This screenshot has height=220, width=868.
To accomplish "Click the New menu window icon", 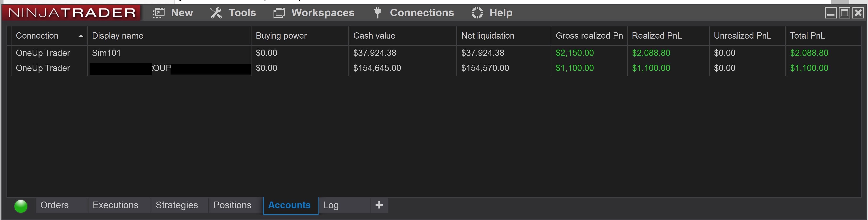I will point(159,13).
